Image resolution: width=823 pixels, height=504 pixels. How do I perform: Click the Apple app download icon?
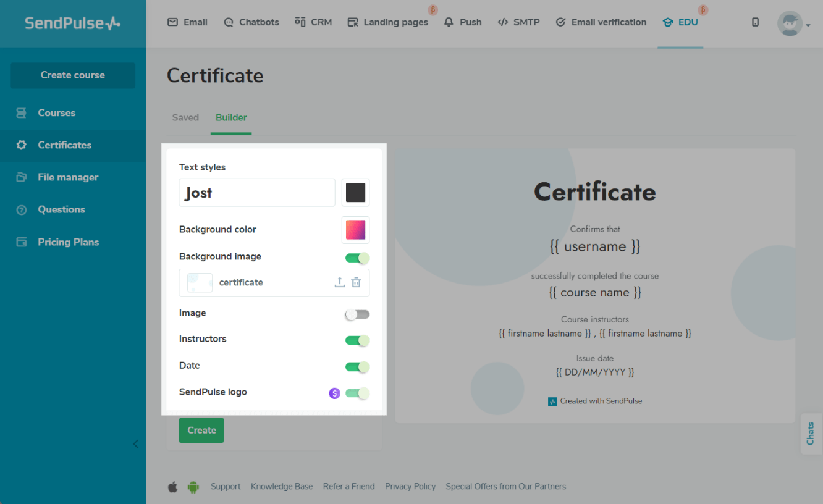(x=173, y=487)
